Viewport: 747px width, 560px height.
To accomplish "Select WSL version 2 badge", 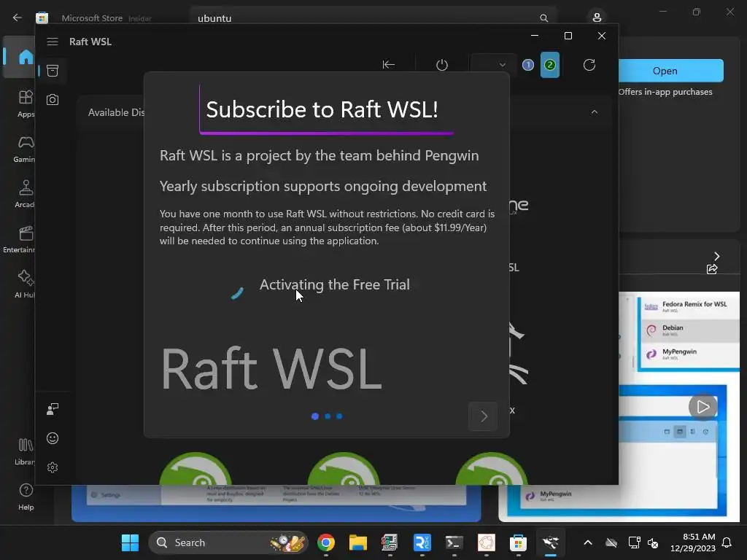I will [550, 65].
